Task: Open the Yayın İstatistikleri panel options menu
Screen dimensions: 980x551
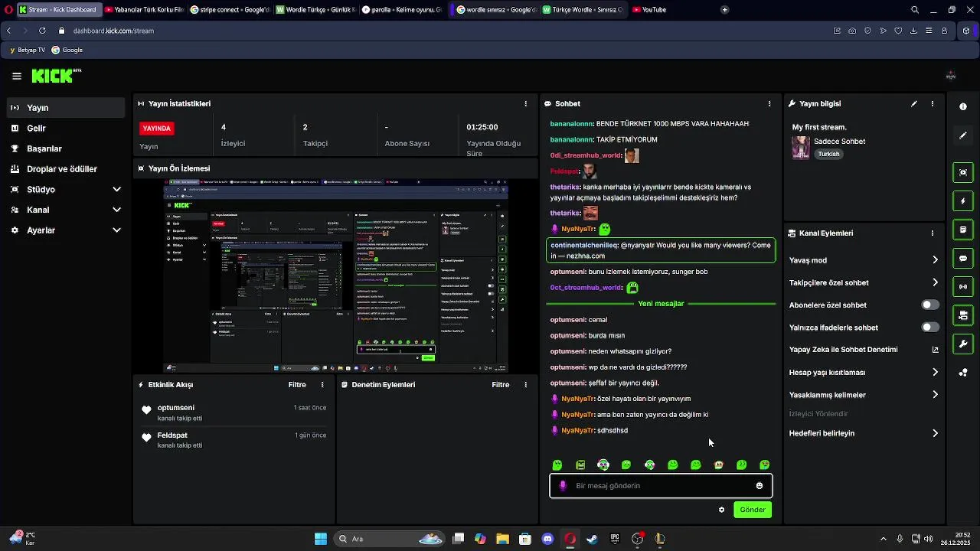Action: [x=525, y=103]
